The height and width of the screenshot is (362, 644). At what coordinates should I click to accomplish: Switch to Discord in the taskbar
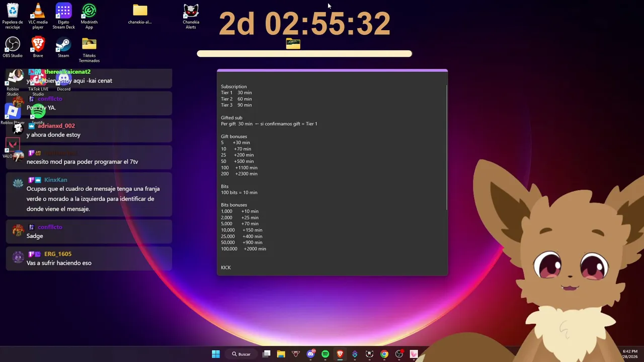[310, 354]
